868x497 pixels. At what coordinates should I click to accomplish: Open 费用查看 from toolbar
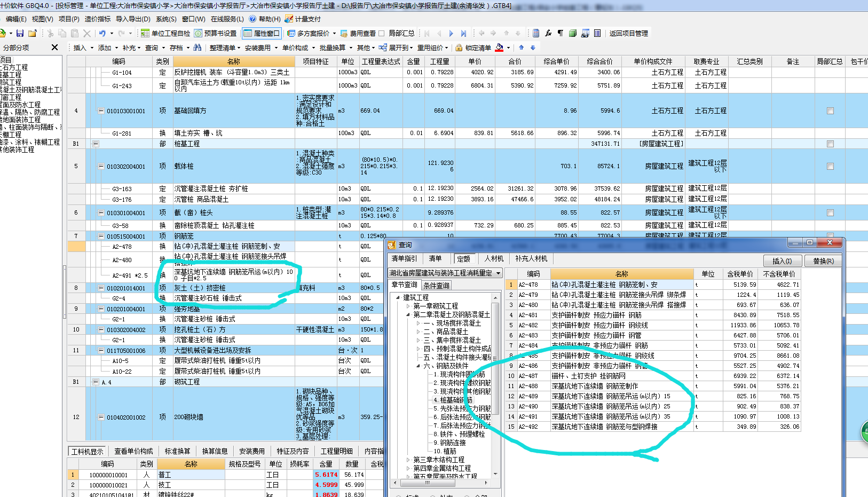point(358,33)
